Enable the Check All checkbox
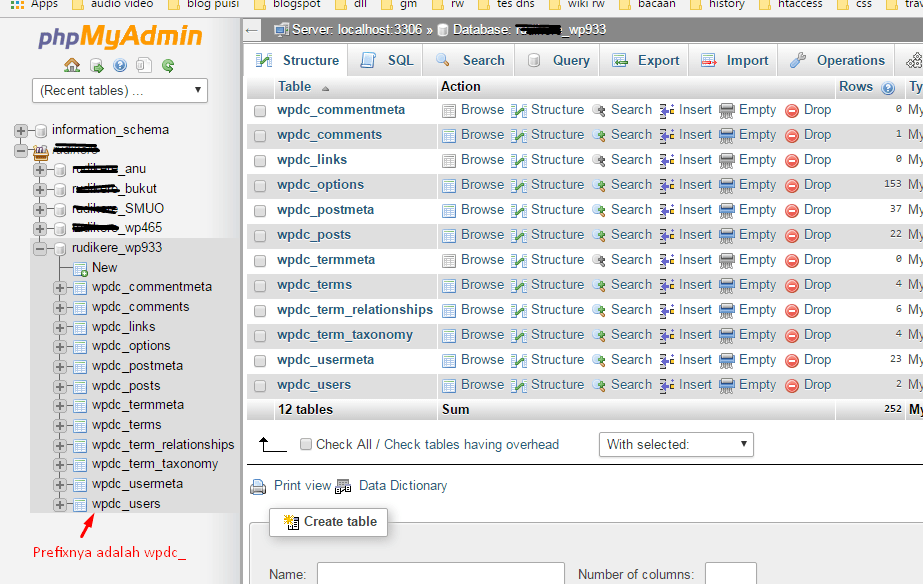The image size is (923, 584). click(306, 444)
